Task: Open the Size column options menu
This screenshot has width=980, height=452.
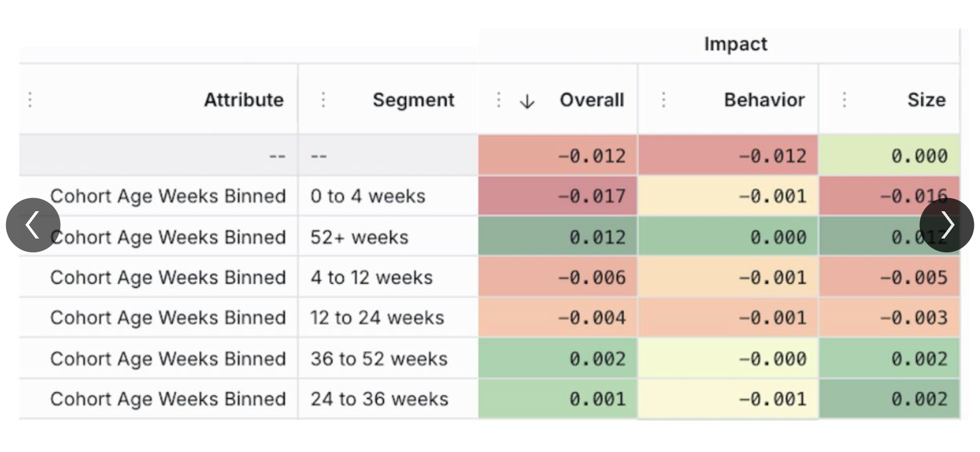Action: click(844, 100)
